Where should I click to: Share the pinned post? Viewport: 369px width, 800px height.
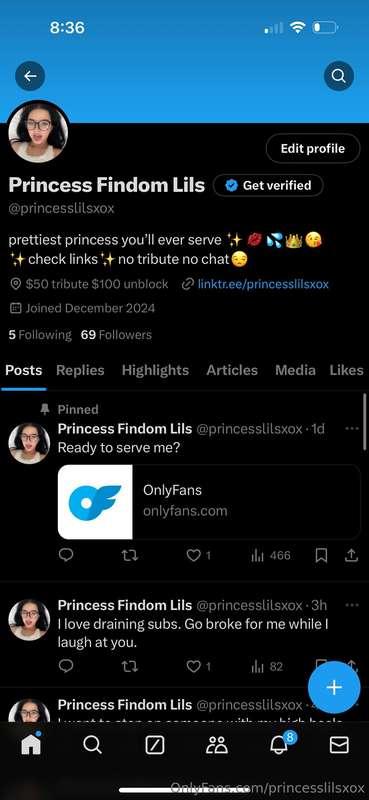pos(351,555)
